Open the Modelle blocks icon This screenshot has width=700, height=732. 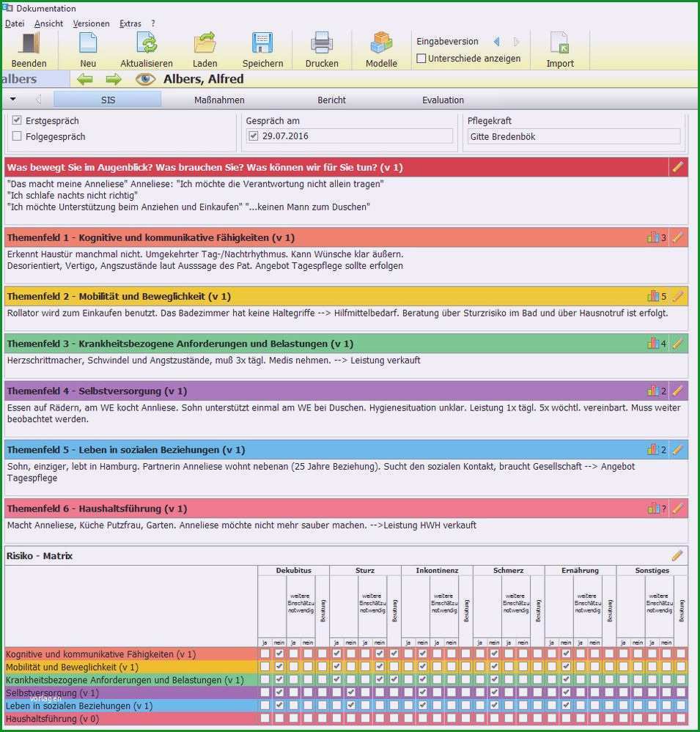click(381, 43)
